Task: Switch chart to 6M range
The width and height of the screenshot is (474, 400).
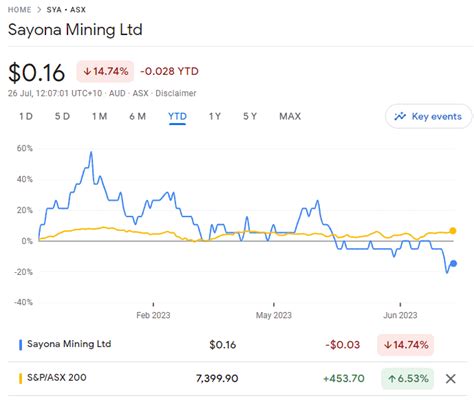Action: pos(137,116)
